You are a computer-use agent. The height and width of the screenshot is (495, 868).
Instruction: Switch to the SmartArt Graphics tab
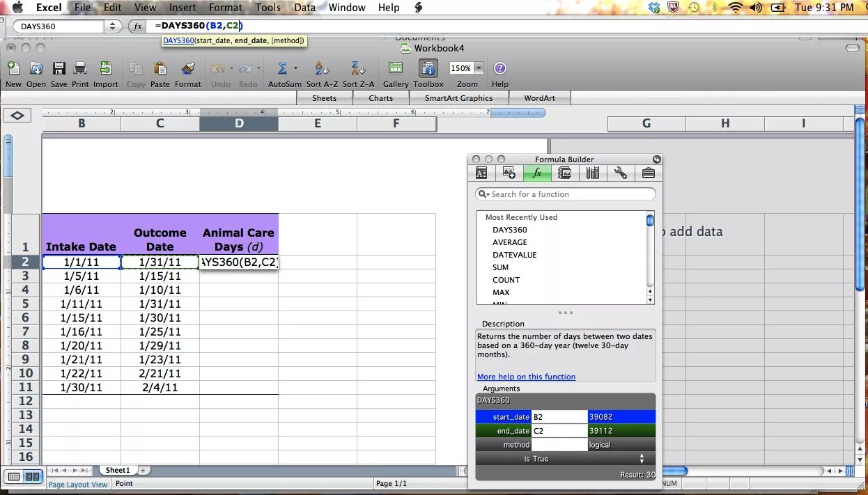click(458, 98)
